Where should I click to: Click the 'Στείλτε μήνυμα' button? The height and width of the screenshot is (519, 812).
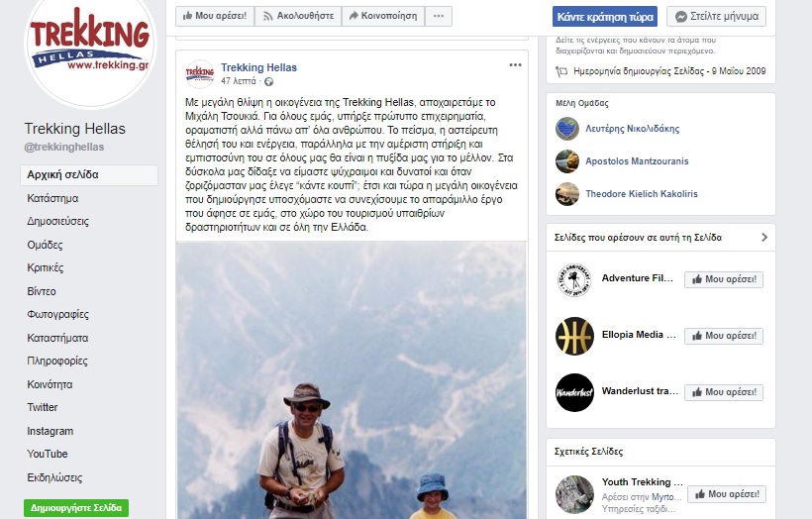[717, 17]
